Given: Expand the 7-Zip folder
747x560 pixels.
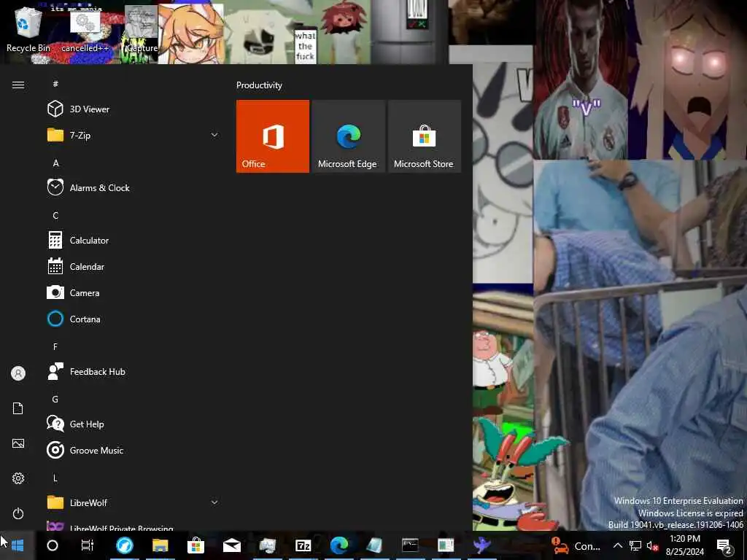Looking at the screenshot, I should click(x=214, y=135).
